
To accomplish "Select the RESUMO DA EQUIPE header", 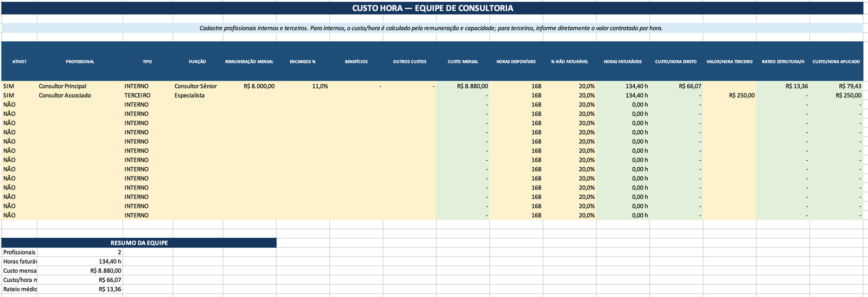I will tap(139, 243).
